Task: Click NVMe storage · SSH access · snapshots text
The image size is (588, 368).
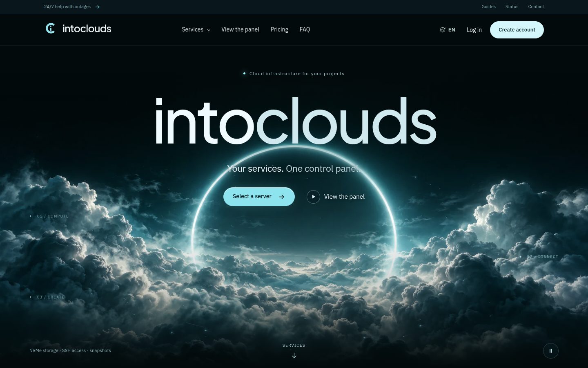Action: [x=70, y=350]
